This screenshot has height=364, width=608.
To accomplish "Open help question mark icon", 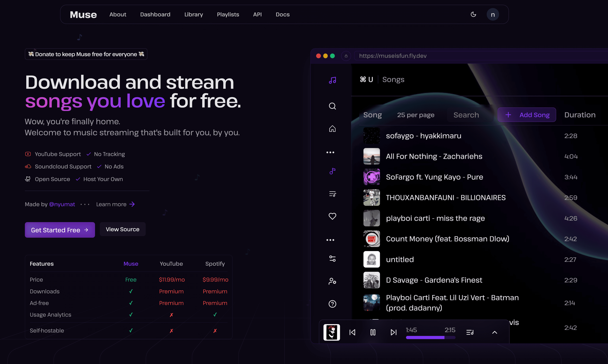I will [332, 304].
